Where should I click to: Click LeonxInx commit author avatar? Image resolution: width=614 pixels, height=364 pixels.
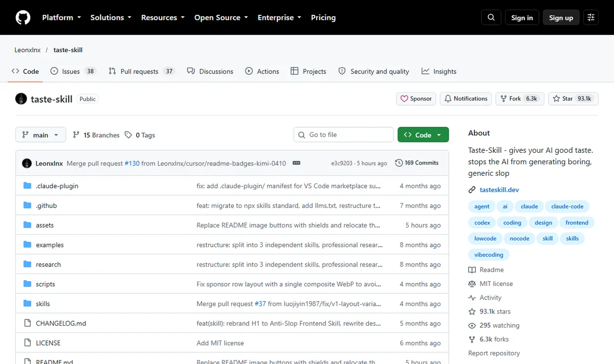27,163
